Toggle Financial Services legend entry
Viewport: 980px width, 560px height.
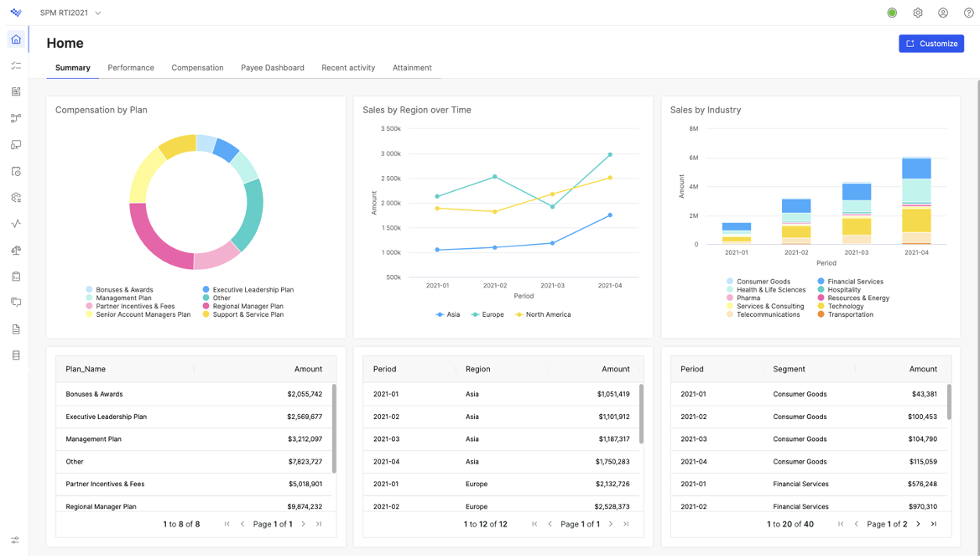850,282
